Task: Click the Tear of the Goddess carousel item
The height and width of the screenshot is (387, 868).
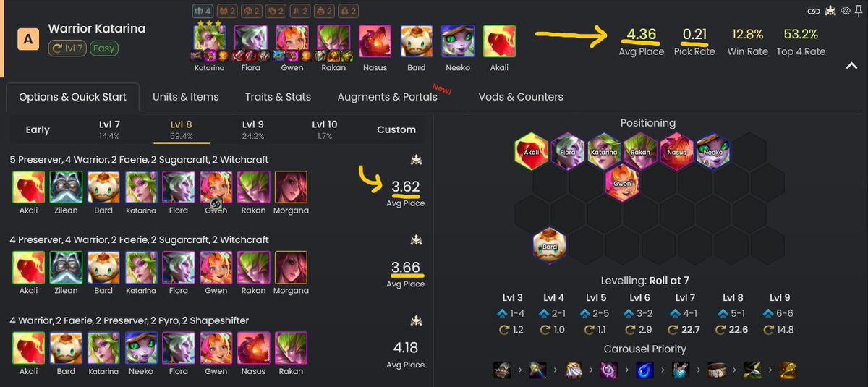Action: (x=644, y=370)
